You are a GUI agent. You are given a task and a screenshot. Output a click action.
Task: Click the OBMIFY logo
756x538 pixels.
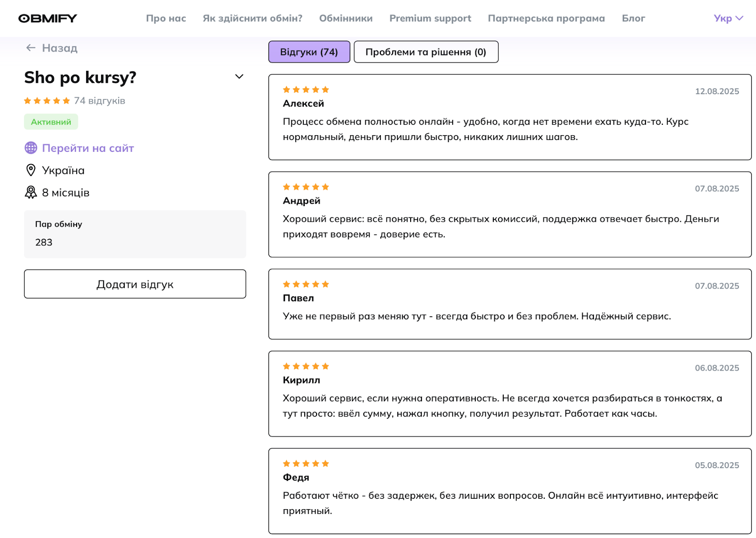pyautogui.click(x=47, y=18)
